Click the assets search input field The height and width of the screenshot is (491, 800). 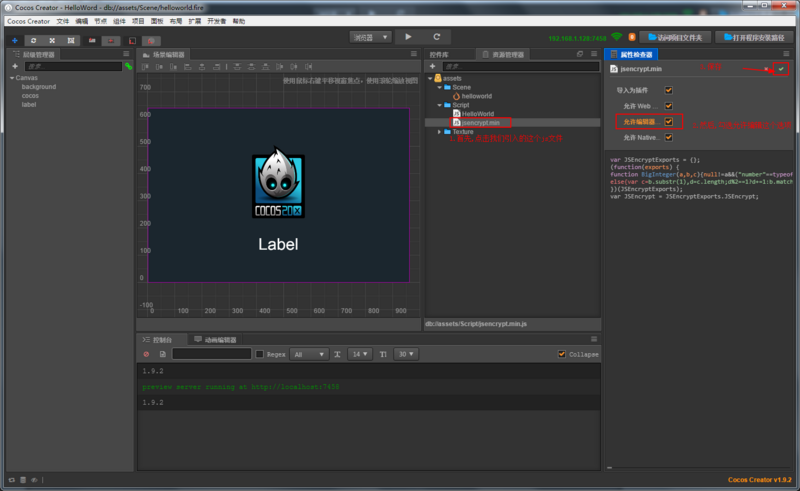click(x=520, y=66)
